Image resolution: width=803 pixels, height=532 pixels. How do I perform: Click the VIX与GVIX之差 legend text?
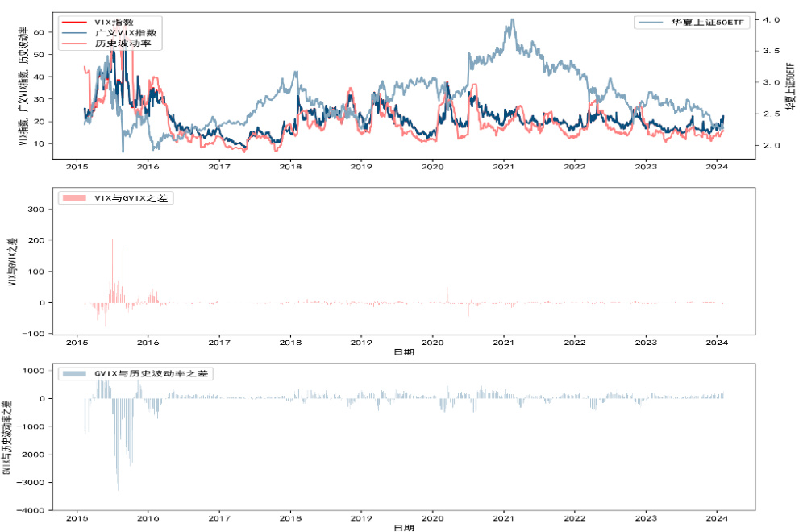click(x=130, y=198)
